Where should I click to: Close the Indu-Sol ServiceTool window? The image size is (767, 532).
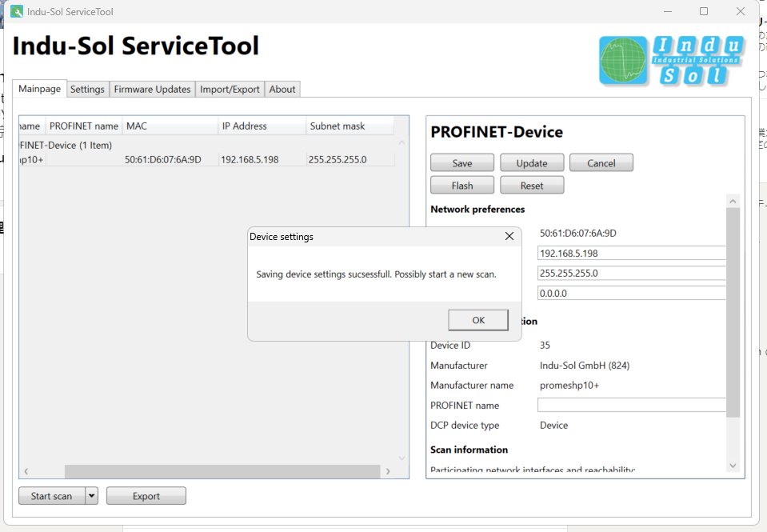tap(741, 11)
